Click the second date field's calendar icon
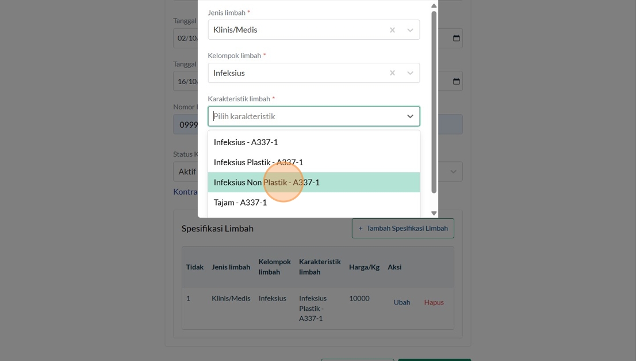The width and height of the screenshot is (644, 361). (457, 81)
